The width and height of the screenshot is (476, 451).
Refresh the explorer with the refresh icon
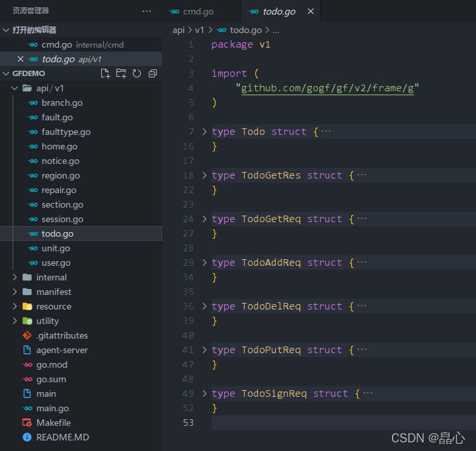[137, 73]
